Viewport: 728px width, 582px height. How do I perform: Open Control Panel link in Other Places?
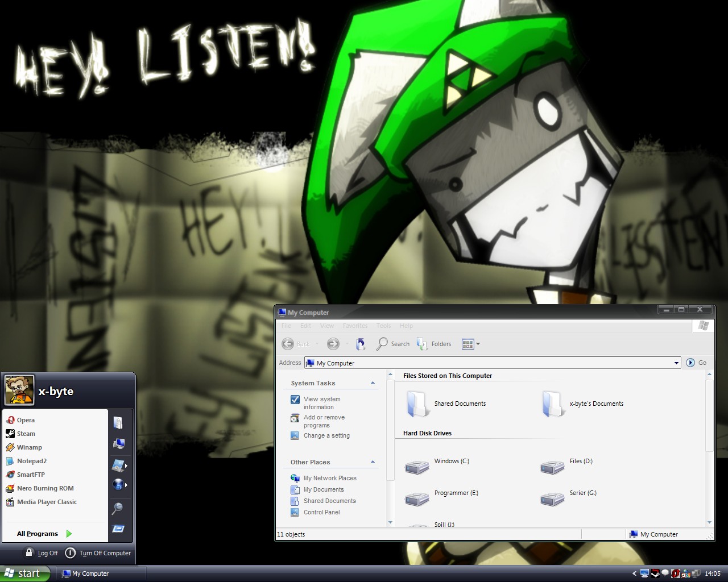pyautogui.click(x=321, y=512)
